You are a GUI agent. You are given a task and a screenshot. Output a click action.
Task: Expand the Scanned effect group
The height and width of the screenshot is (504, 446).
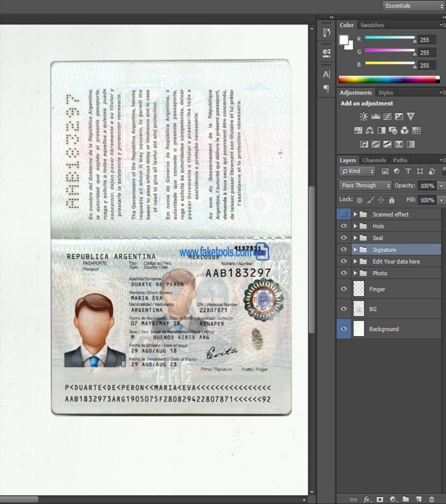pos(355,214)
